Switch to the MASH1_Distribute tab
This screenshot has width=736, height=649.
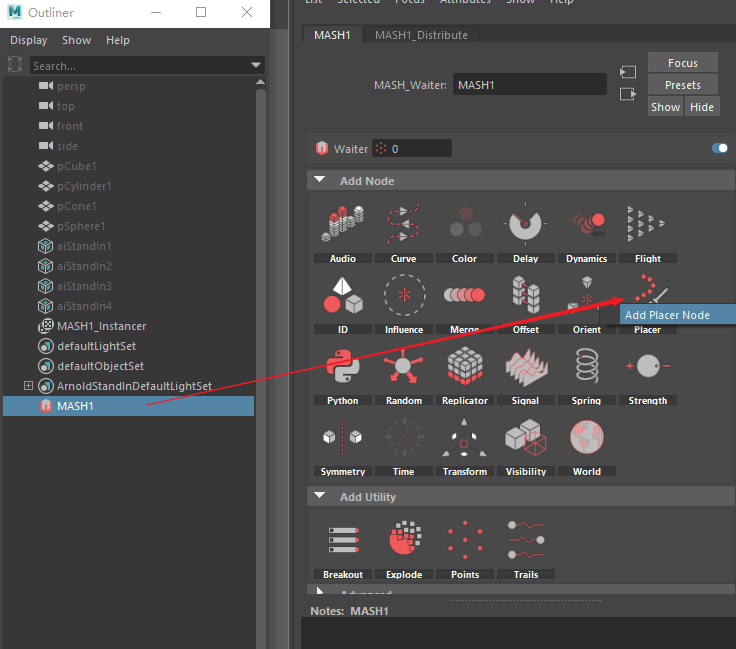tap(422, 35)
